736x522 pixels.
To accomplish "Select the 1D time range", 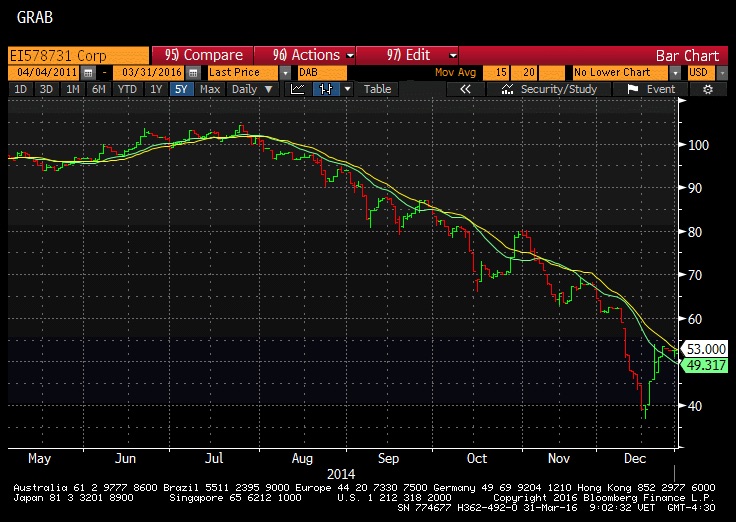I will click(x=20, y=89).
